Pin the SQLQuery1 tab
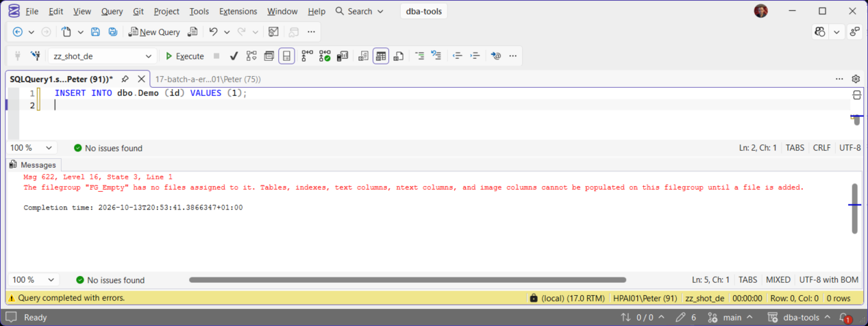The width and height of the screenshot is (868, 326). [x=125, y=79]
